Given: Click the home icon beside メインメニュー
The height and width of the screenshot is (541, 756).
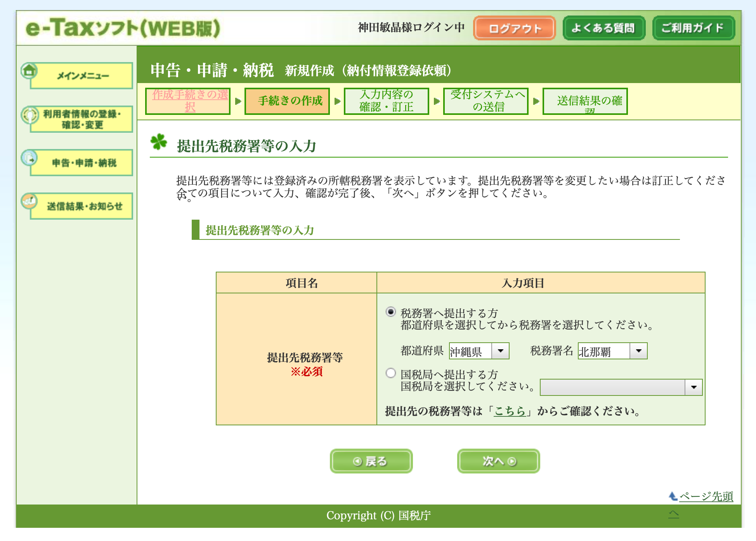Looking at the screenshot, I should coord(29,71).
